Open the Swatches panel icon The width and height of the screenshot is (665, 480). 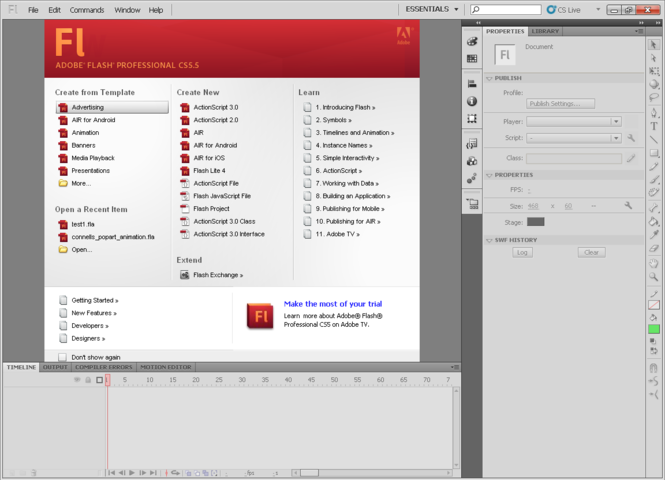[472, 59]
